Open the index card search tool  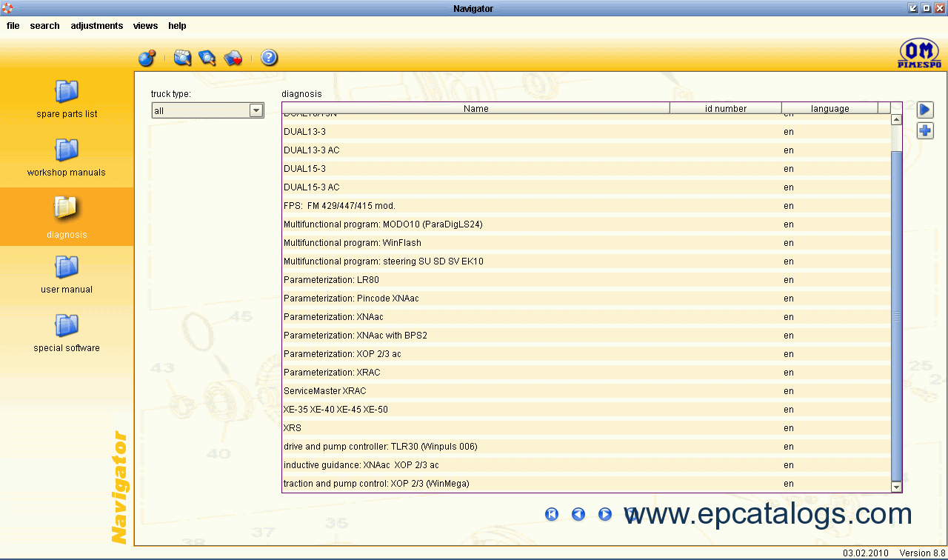(x=182, y=58)
